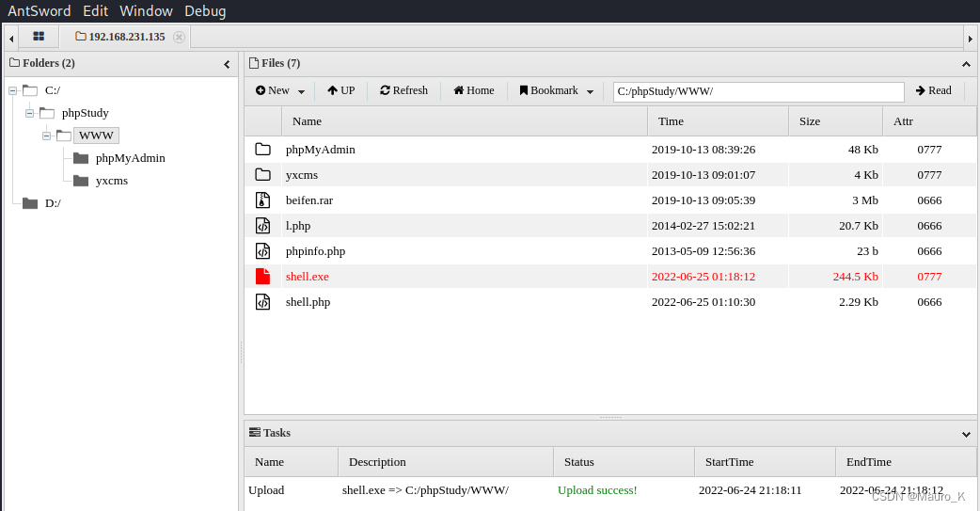
Task: Click the Tasks panel list icon
Action: pos(254,432)
